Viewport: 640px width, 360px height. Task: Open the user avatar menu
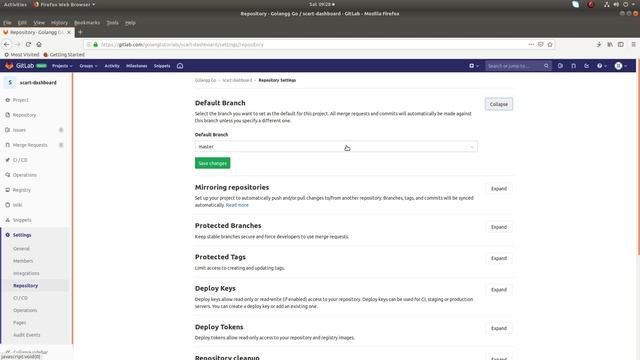(x=620, y=66)
